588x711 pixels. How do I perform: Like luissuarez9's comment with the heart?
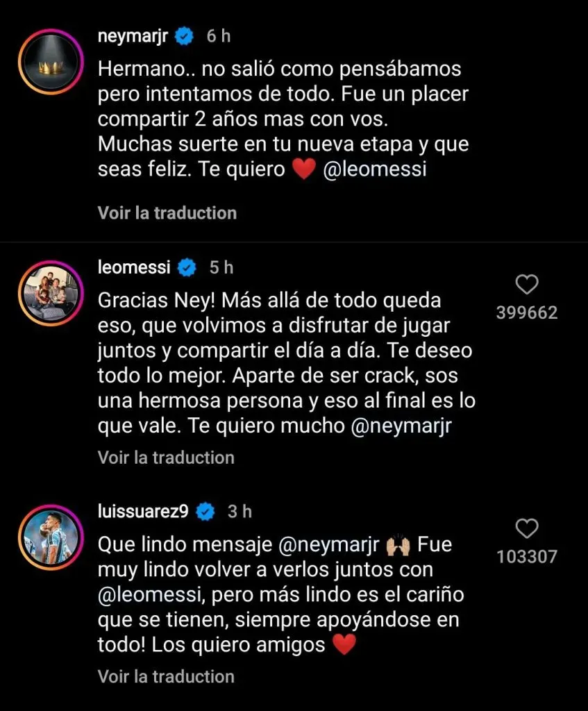528,528
